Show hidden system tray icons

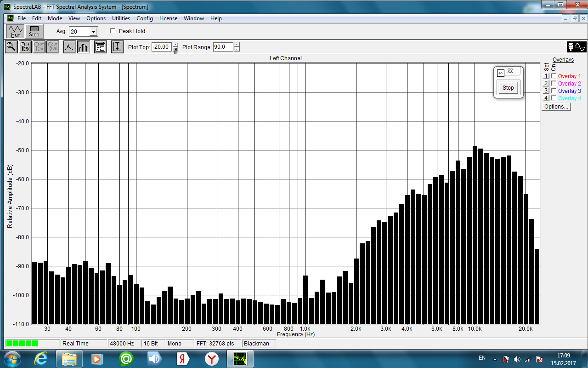click(x=495, y=359)
